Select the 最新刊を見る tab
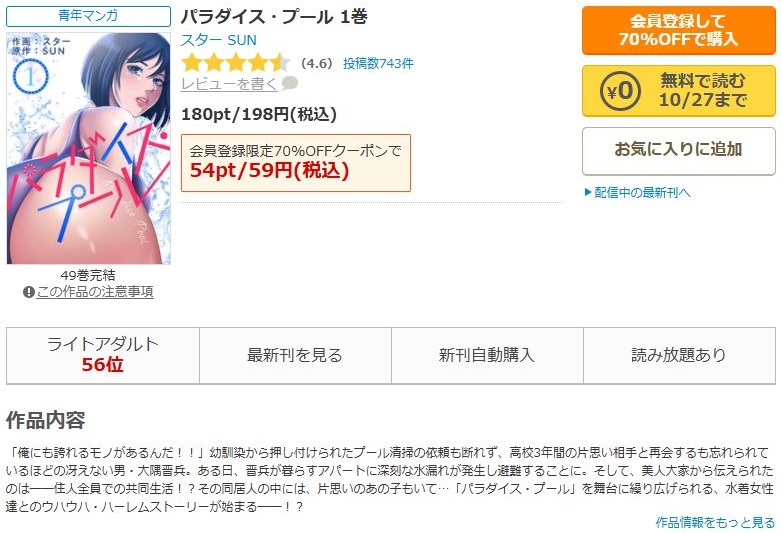The image size is (782, 533). tap(295, 355)
